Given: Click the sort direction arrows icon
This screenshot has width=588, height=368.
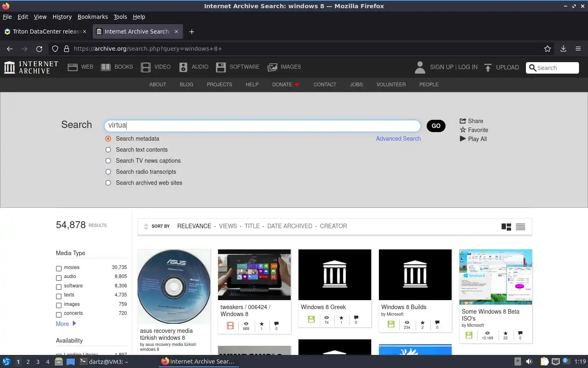Looking at the screenshot, I should 146,227.
